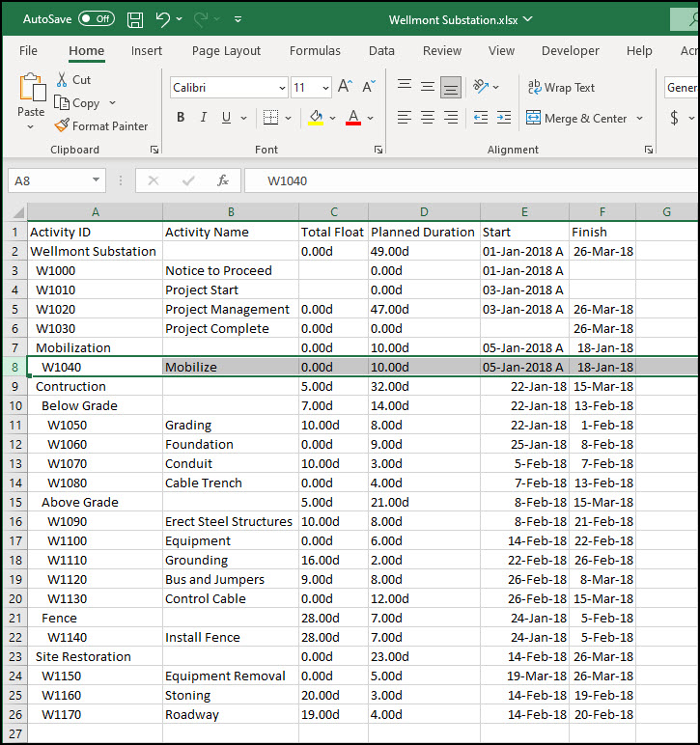The width and height of the screenshot is (700, 745).
Task: Open the Paste options dropdown arrow
Action: (x=31, y=126)
